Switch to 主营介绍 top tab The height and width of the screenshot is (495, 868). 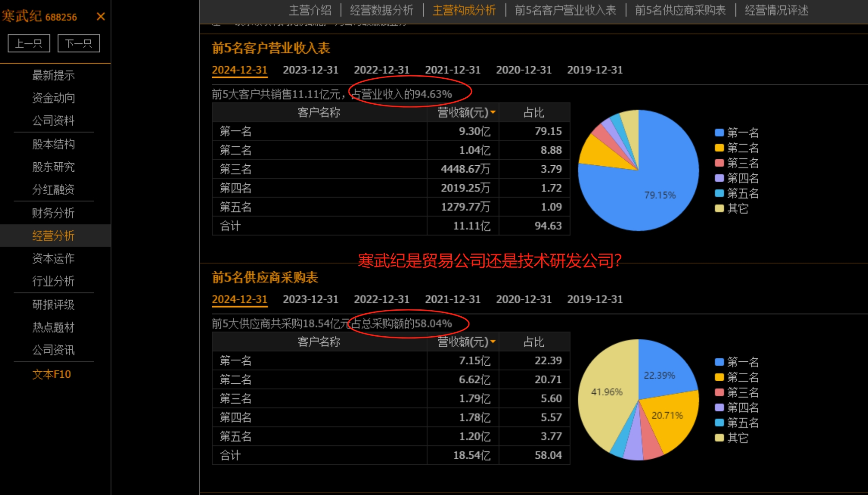310,10
